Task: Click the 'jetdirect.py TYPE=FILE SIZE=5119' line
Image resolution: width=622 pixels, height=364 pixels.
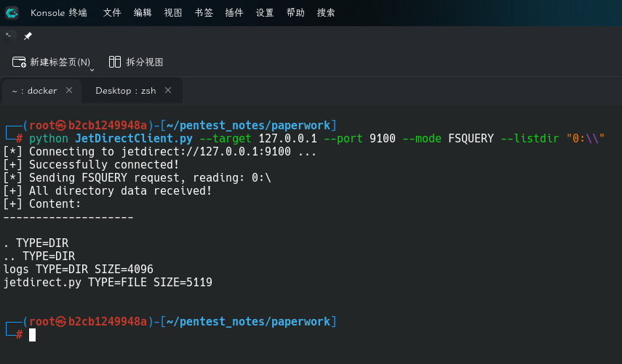Action: click(x=108, y=282)
